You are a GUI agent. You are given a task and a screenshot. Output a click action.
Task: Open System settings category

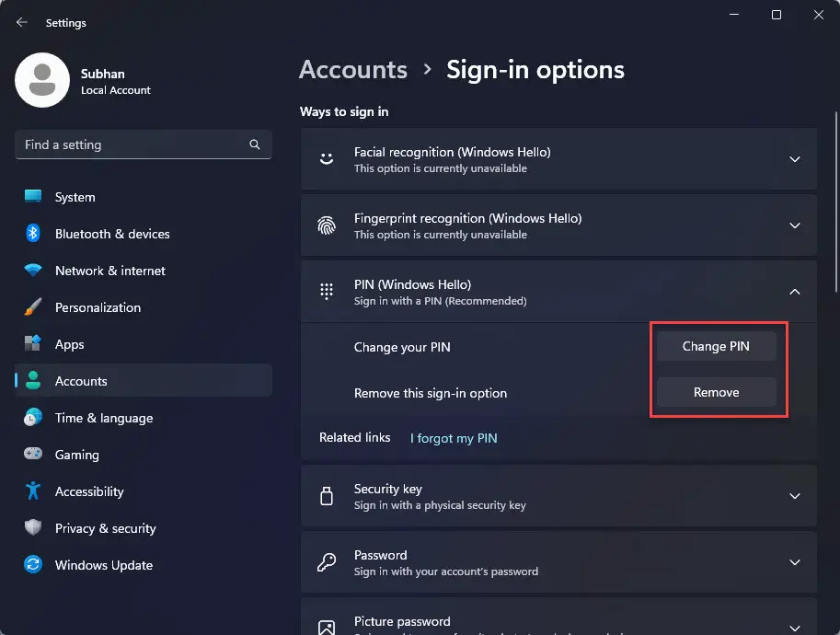pyautogui.click(x=144, y=197)
